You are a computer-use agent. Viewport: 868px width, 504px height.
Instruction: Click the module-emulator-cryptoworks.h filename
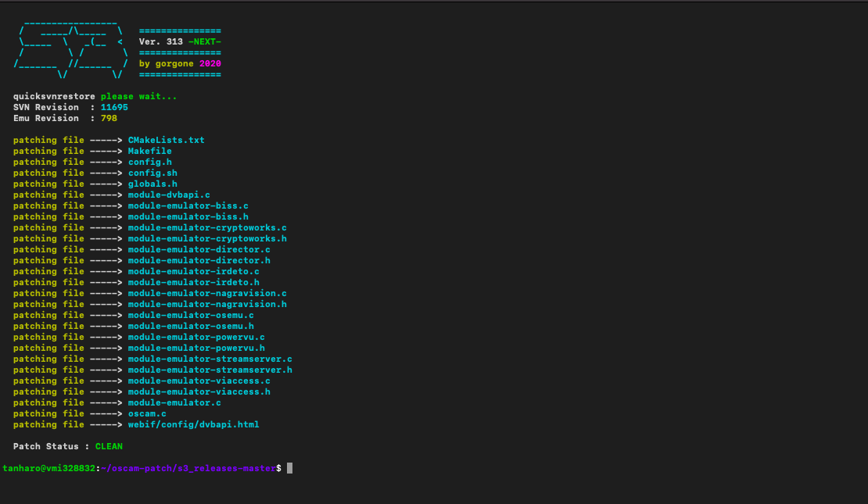pos(207,238)
